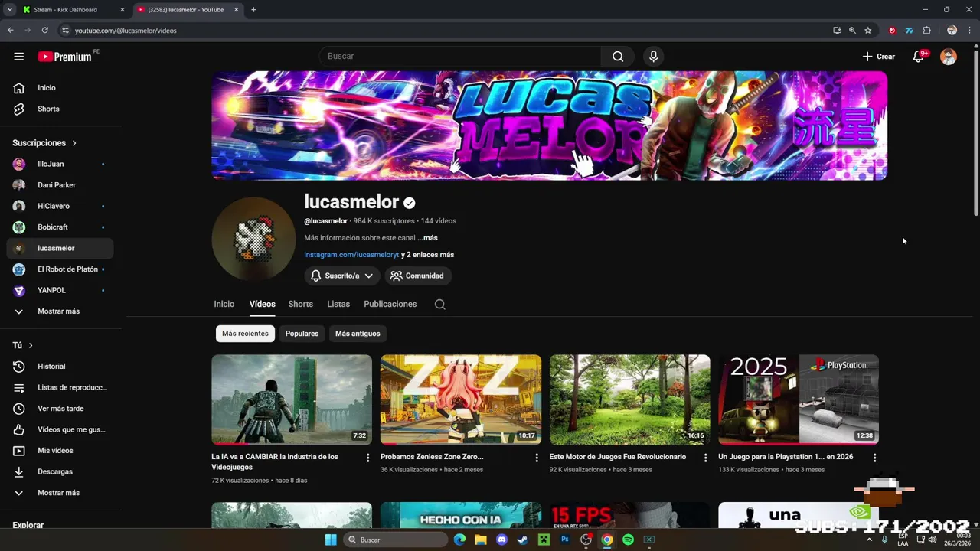The width and height of the screenshot is (980, 551).
Task: Switch to the Publicaciones tab
Action: [390, 304]
